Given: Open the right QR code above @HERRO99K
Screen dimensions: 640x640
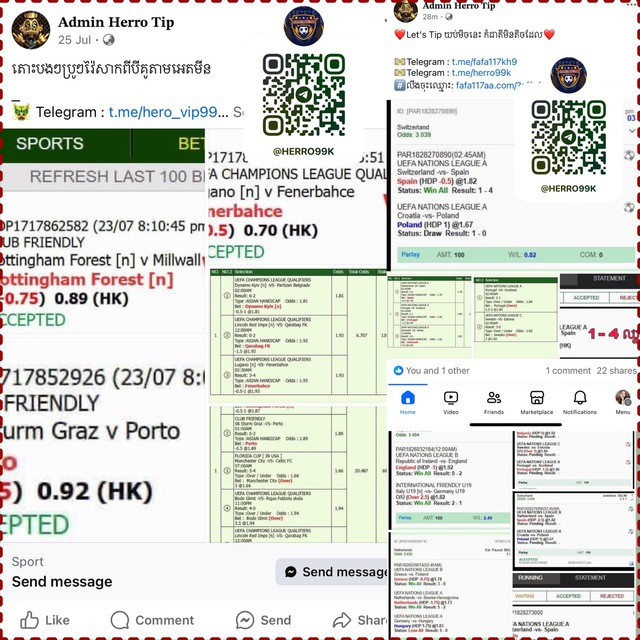Looking at the screenshot, I should [569, 138].
